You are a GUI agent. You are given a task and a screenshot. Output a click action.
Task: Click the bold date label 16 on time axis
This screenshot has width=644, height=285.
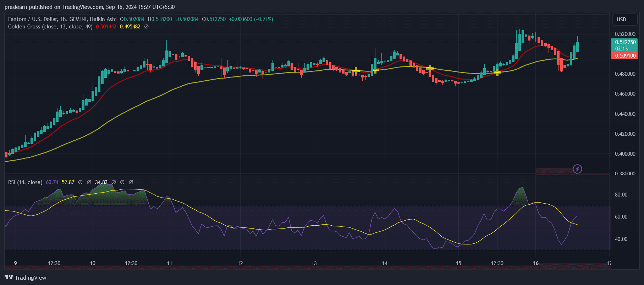535,263
